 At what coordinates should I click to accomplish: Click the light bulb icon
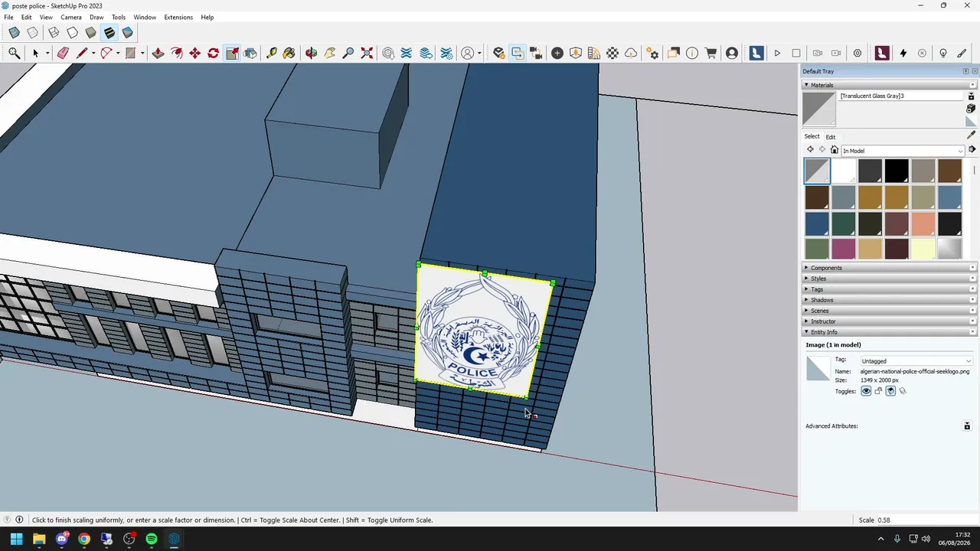point(943,53)
